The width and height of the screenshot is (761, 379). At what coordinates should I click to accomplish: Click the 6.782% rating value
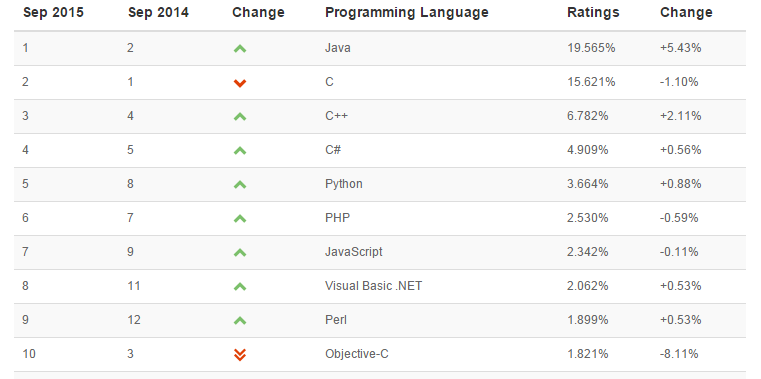coord(588,116)
